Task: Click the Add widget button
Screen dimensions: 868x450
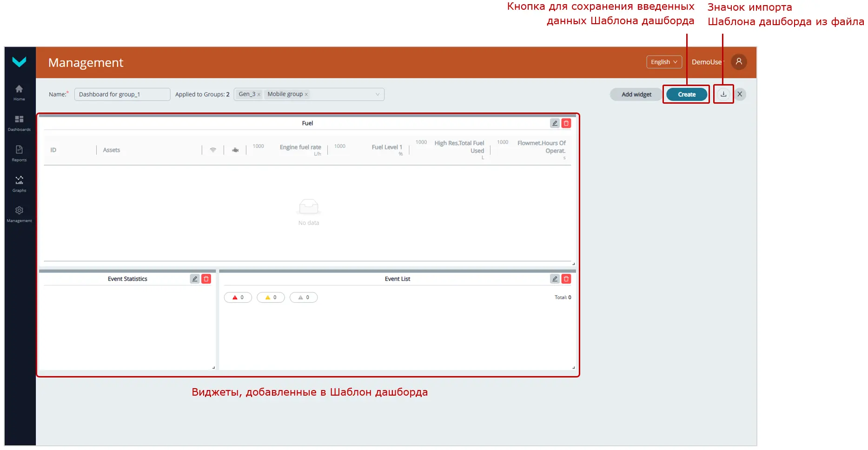Action: tap(636, 94)
